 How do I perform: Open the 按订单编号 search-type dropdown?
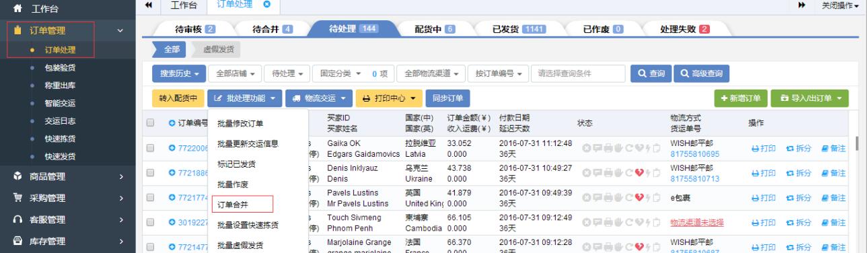[x=499, y=73]
